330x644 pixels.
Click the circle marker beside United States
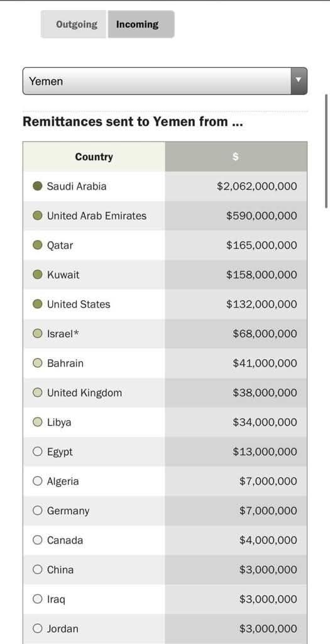tap(37, 304)
